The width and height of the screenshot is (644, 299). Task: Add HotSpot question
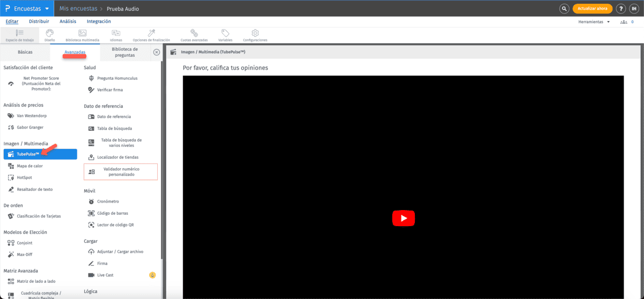tap(24, 178)
